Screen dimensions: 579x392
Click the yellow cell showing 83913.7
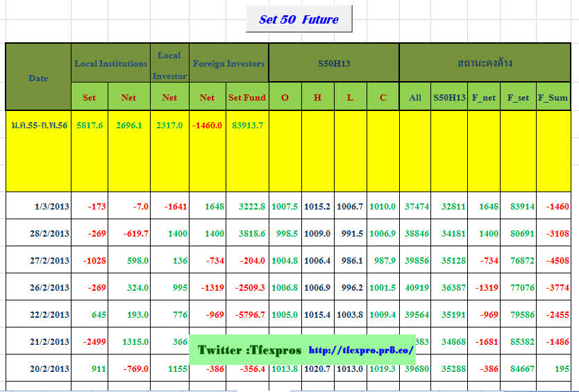pyautogui.click(x=247, y=126)
